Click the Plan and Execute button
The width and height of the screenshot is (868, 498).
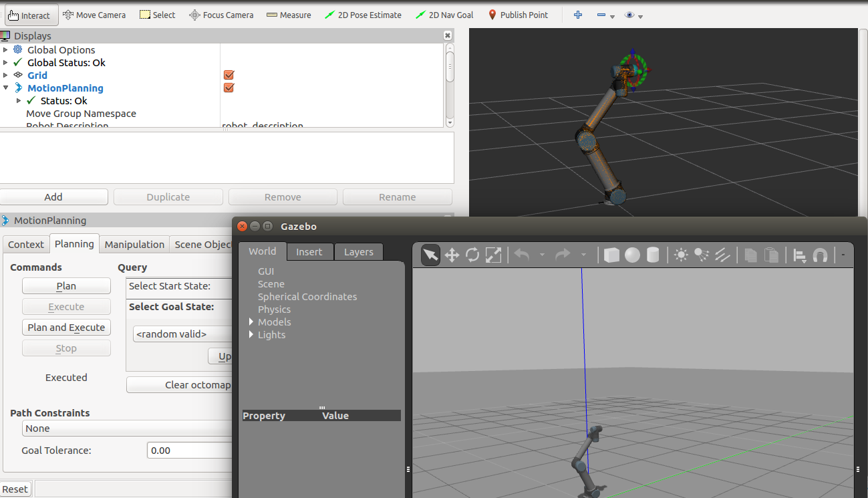pyautogui.click(x=66, y=328)
